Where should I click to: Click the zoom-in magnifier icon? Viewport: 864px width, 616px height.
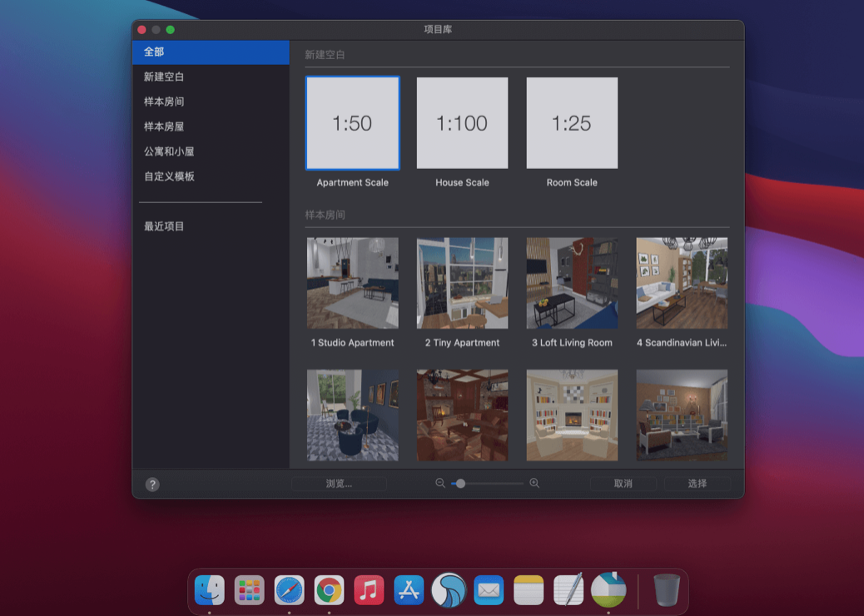(534, 483)
